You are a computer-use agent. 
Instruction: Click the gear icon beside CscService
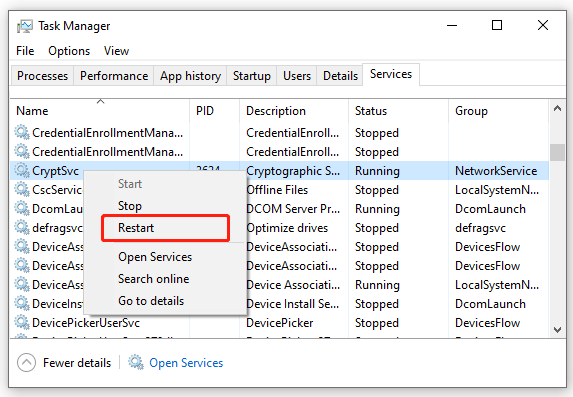click(x=22, y=189)
